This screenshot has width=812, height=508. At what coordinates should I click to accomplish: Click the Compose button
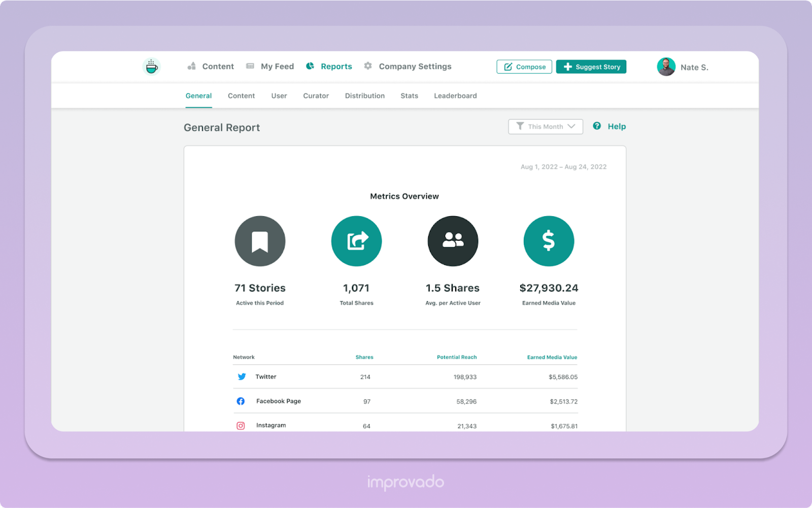524,66
